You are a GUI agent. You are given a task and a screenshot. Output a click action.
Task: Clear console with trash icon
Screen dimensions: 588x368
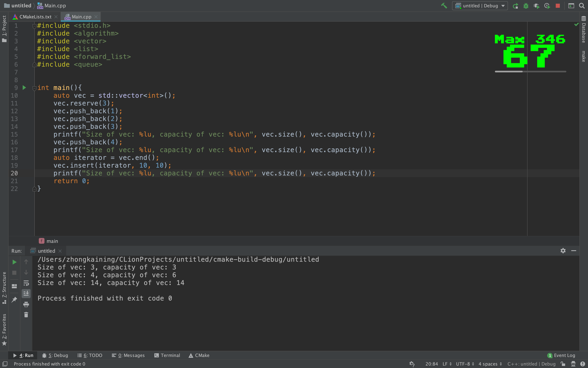26,315
